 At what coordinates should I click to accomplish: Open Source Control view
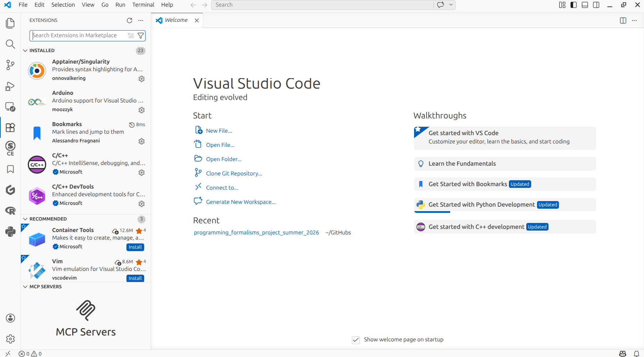[x=10, y=65]
